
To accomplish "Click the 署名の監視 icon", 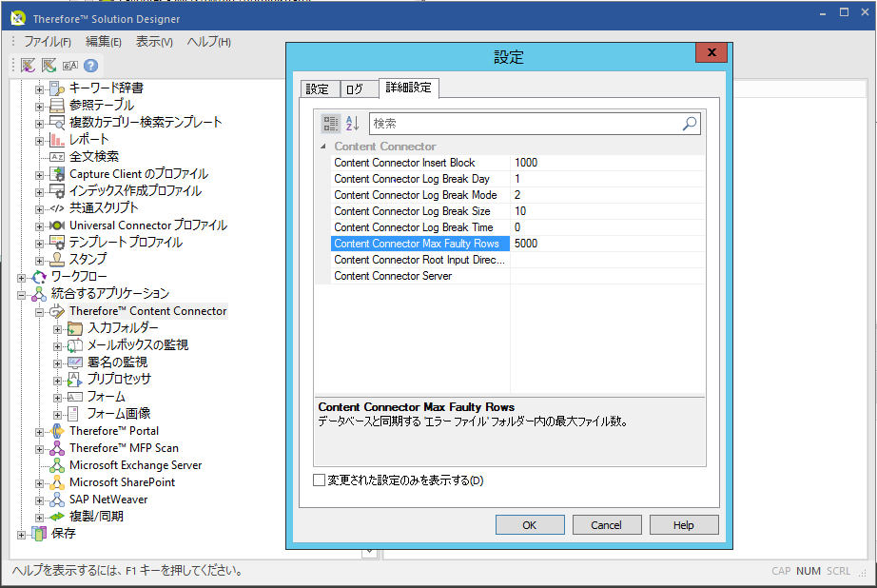I will pos(75,363).
